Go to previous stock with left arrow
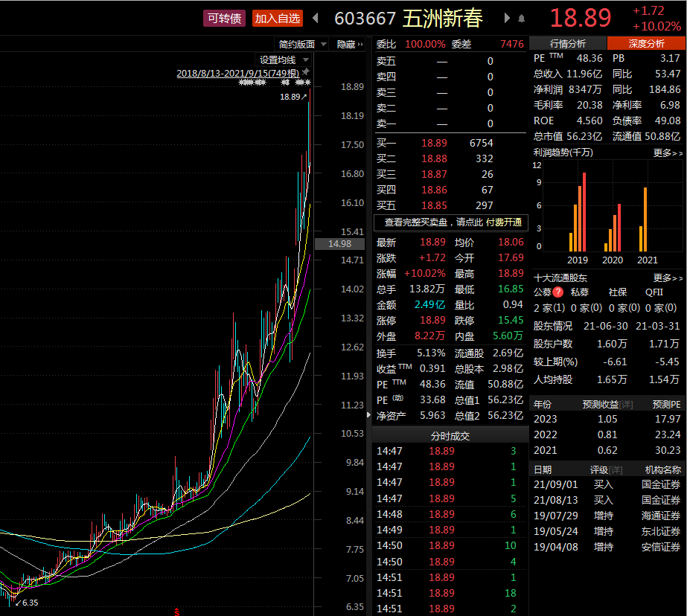Screen dimensions: 687x616 pos(315,18)
